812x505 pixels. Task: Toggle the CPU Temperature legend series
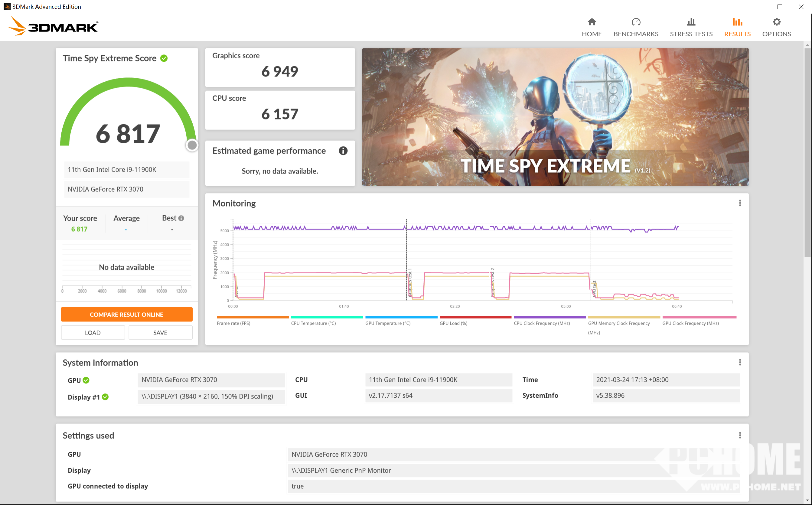(x=313, y=323)
